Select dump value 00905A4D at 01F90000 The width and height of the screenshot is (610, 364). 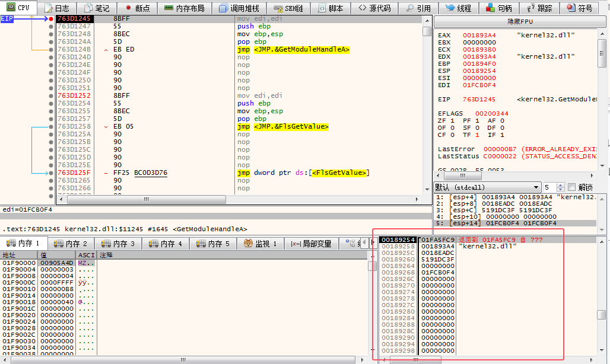click(x=57, y=263)
